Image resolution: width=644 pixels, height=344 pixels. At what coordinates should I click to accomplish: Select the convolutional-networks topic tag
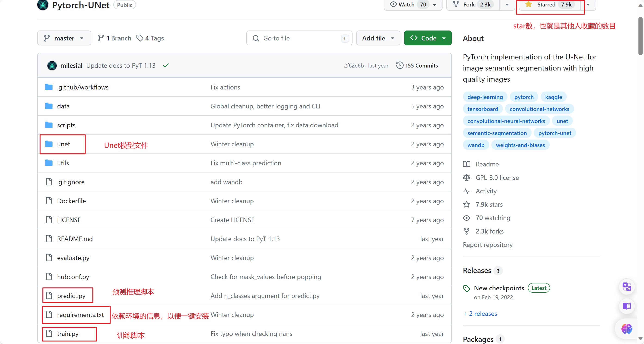(x=539, y=109)
